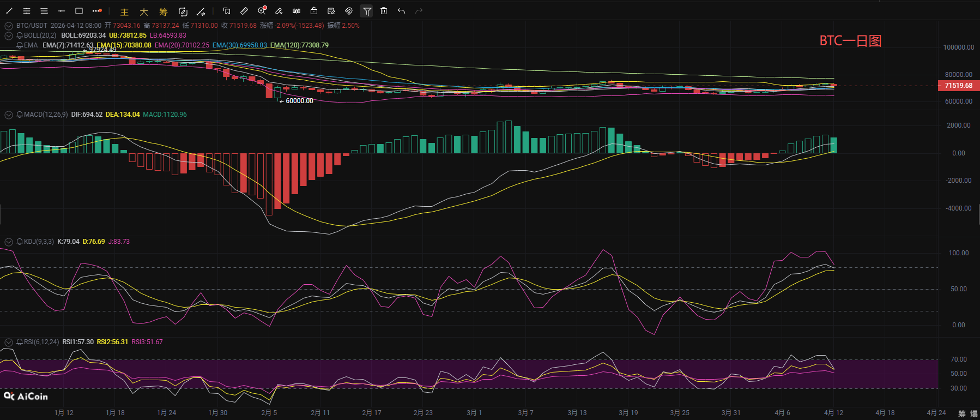Click the magnifier zoom tool icon

pos(262,11)
